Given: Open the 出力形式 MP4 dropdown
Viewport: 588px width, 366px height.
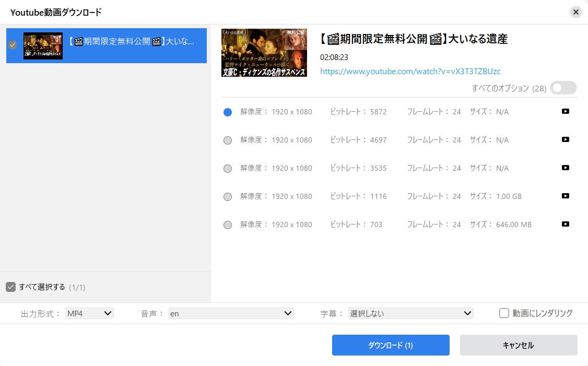Looking at the screenshot, I should click(89, 313).
